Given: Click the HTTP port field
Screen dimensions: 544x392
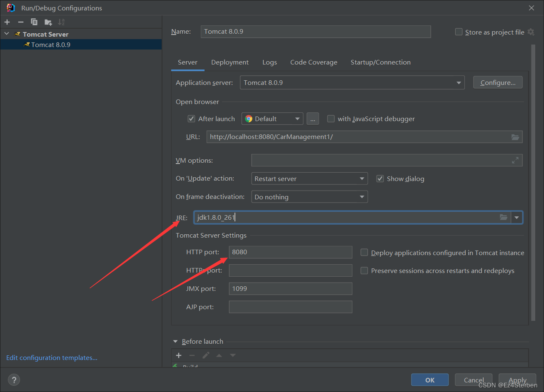Looking at the screenshot, I should 290,252.
